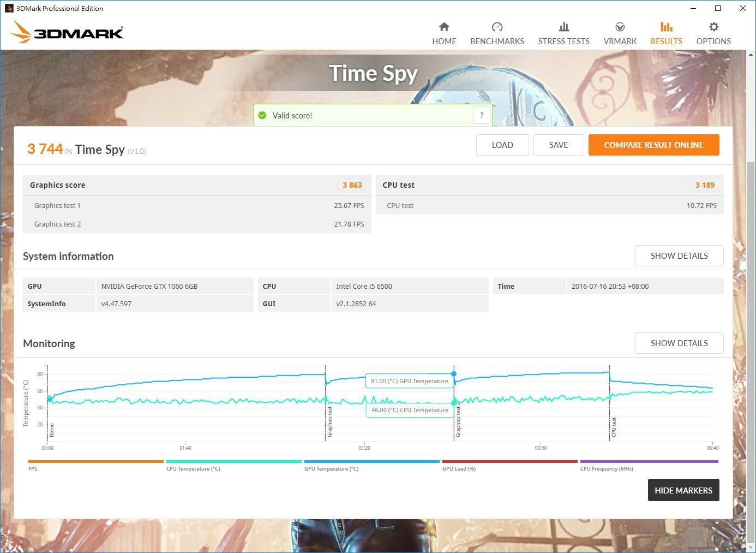The height and width of the screenshot is (553, 756).
Task: Click the Graphics test 1 row
Action: pyautogui.click(x=197, y=205)
